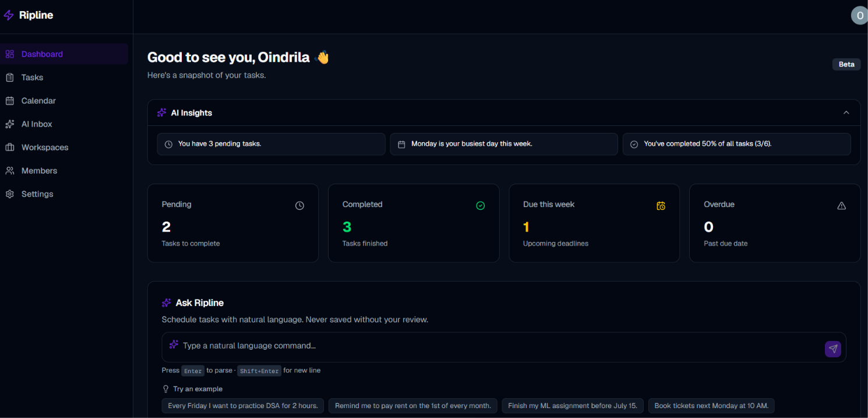
Task: Click the sparkle icon inside command input
Action: (x=174, y=345)
